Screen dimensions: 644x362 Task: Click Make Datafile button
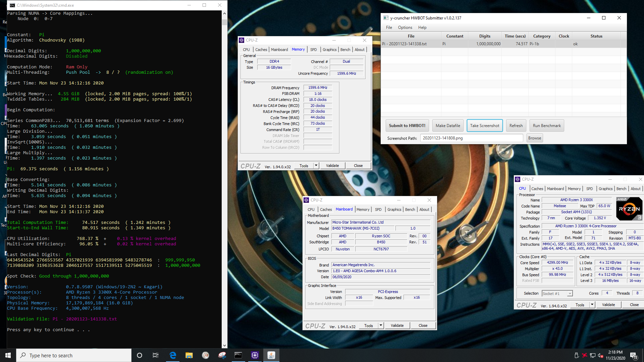[x=448, y=126]
